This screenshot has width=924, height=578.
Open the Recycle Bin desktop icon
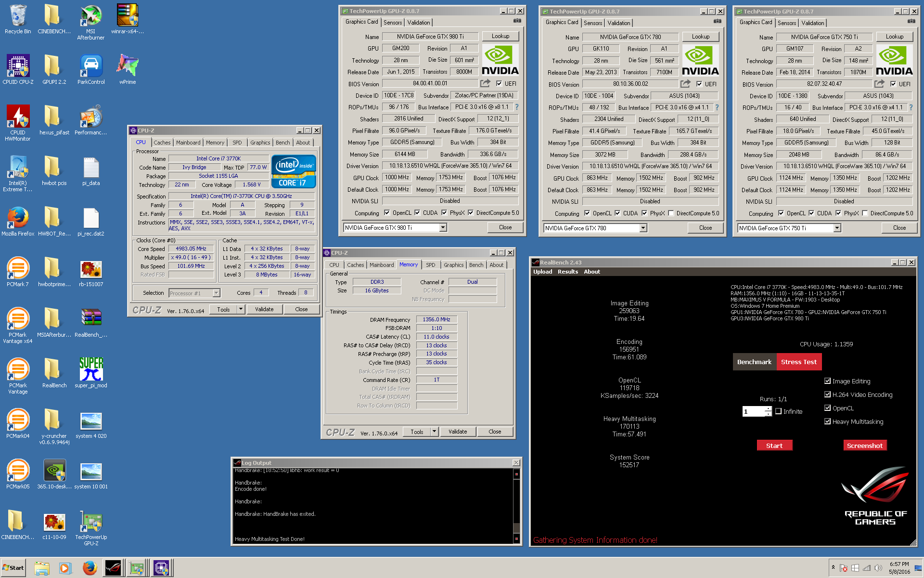click(18, 19)
